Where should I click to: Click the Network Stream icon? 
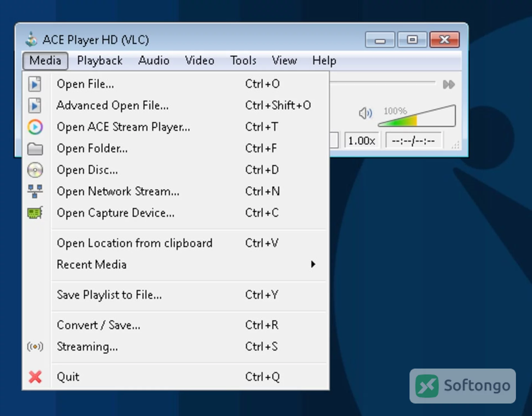pyautogui.click(x=35, y=191)
